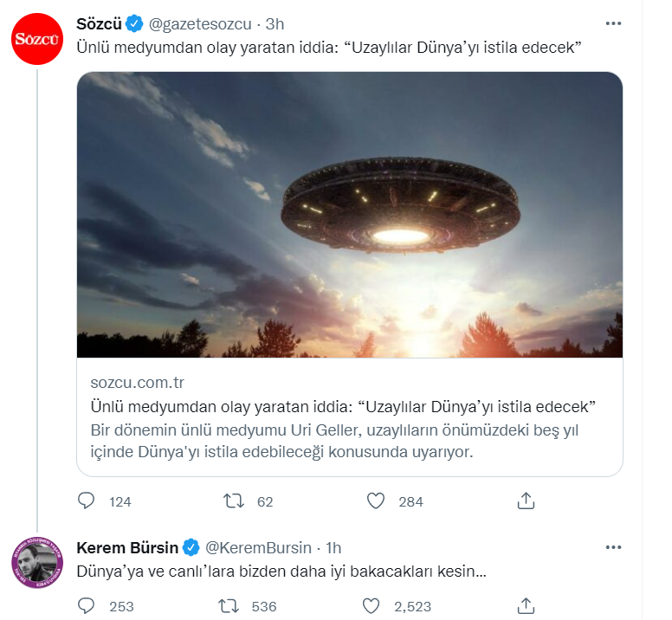Open the 1h timestamp of Kerem's reply
672x620 pixels.
click(x=333, y=548)
